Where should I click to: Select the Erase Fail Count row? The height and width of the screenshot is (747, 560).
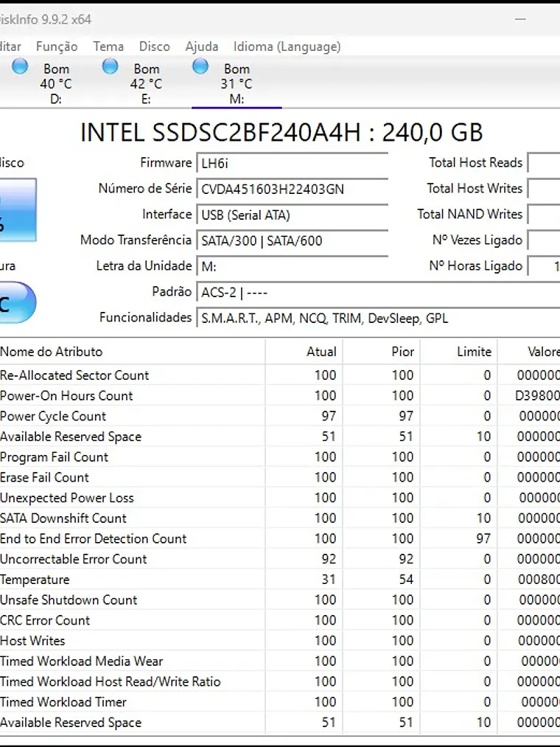(280, 477)
